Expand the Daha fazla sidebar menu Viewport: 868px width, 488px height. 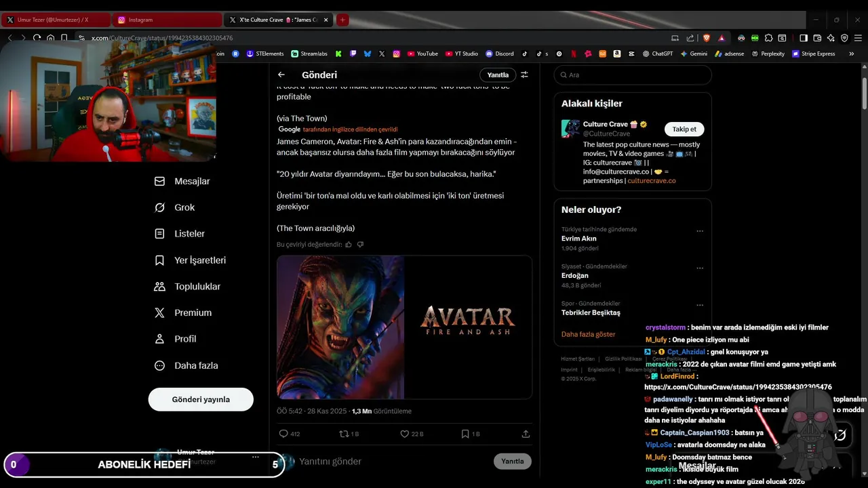(x=186, y=365)
